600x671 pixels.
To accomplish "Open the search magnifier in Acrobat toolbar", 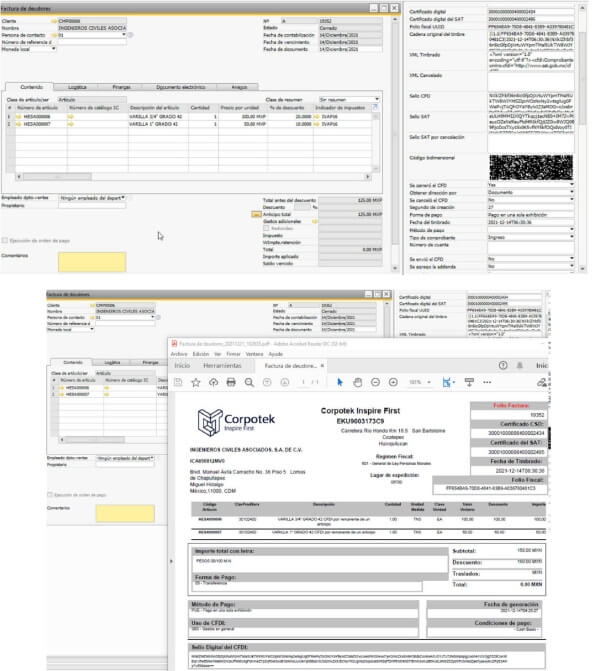I will [249, 382].
